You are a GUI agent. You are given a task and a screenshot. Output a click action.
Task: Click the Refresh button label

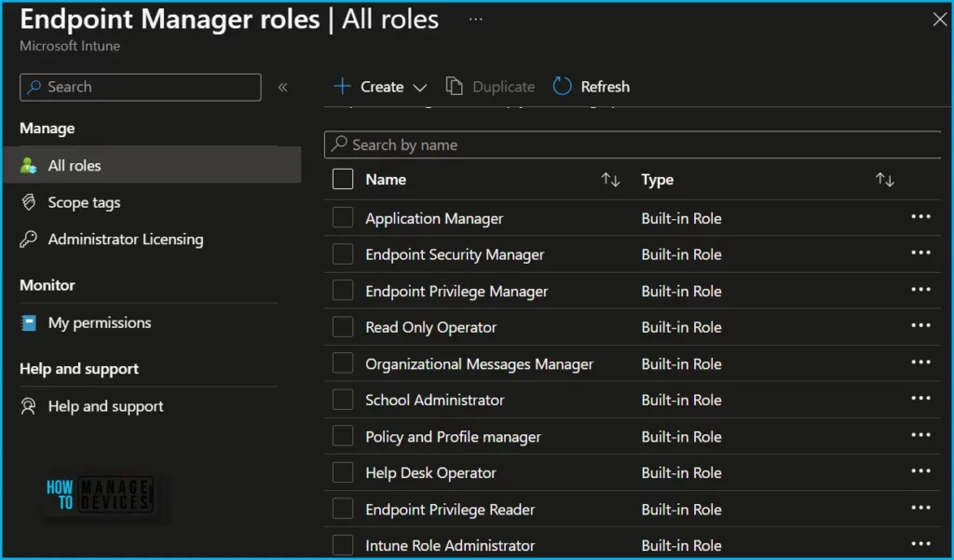[x=606, y=87]
